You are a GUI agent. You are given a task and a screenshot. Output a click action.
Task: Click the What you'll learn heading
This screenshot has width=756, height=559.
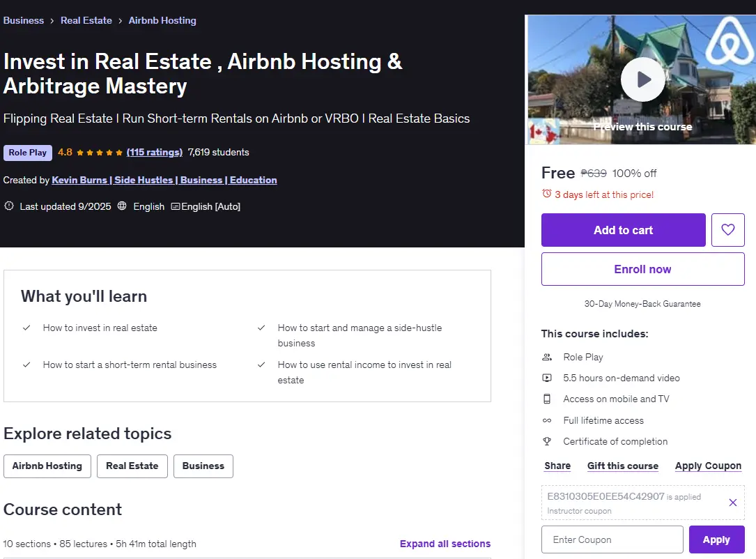coord(84,296)
